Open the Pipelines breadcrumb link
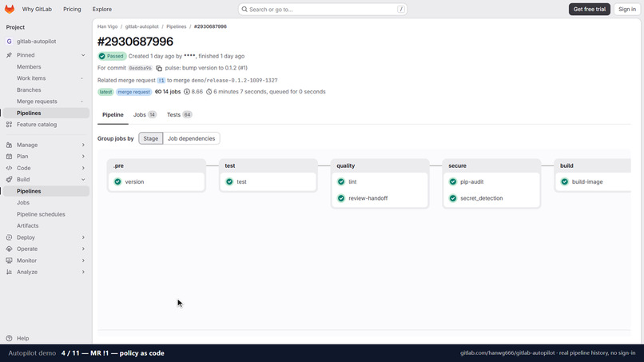The image size is (644, 362). point(177,26)
